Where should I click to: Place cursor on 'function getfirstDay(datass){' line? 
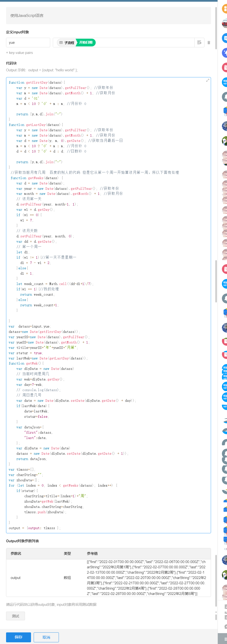click(37, 82)
